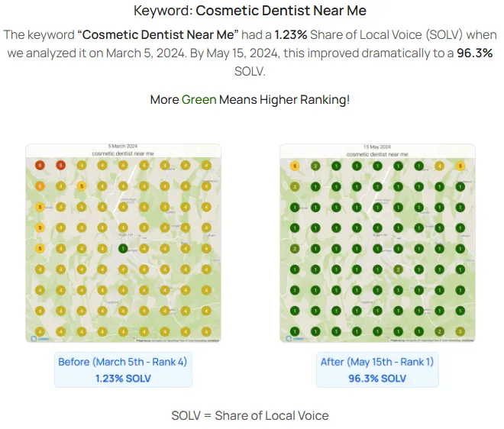Screen dimensions: 504x429
Task: Open the 15 May 2024 map image
Action: tap(377, 243)
